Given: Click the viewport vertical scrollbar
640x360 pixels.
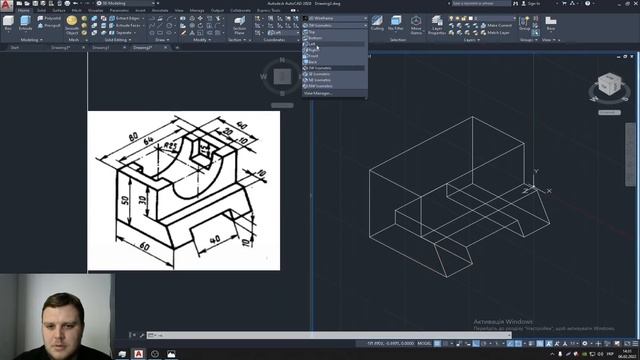Looking at the screenshot, I should [x=630, y=154].
